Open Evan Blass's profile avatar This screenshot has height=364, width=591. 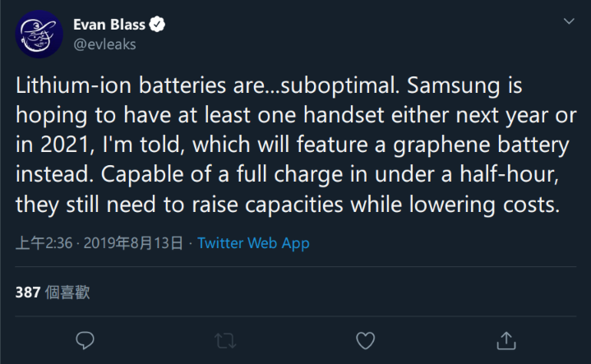click(x=38, y=34)
